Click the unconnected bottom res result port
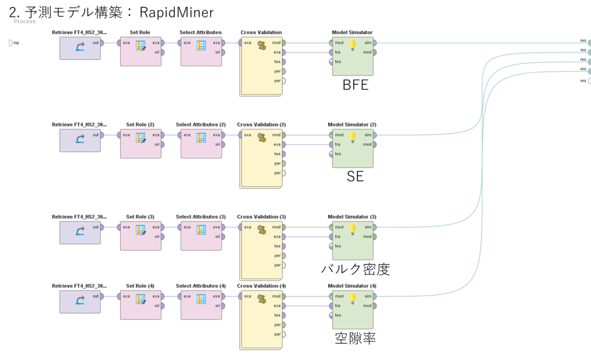This screenshot has height=364, width=591. point(589,81)
